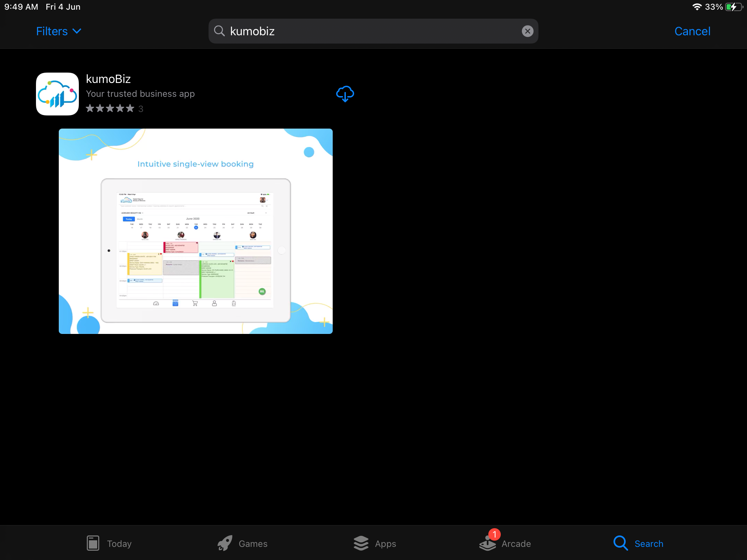Click the magnifier icon in the search bar

coord(219,31)
